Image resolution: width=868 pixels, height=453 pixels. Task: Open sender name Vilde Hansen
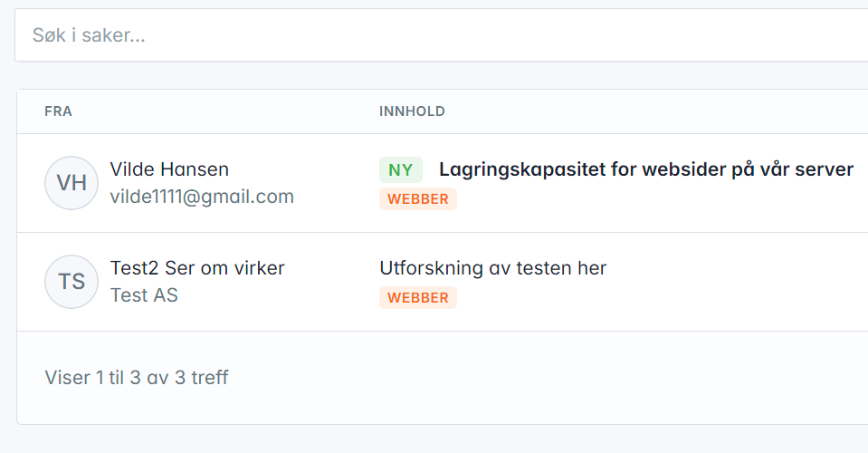tap(169, 169)
